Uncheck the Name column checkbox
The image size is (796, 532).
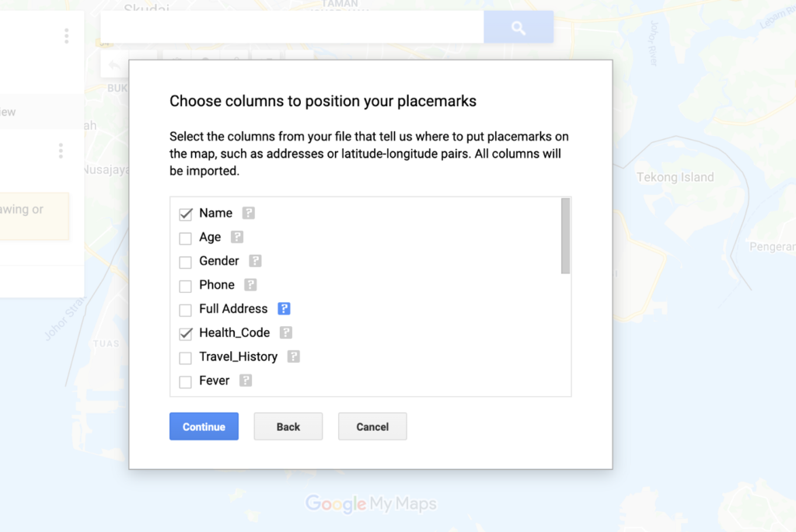tap(185, 214)
